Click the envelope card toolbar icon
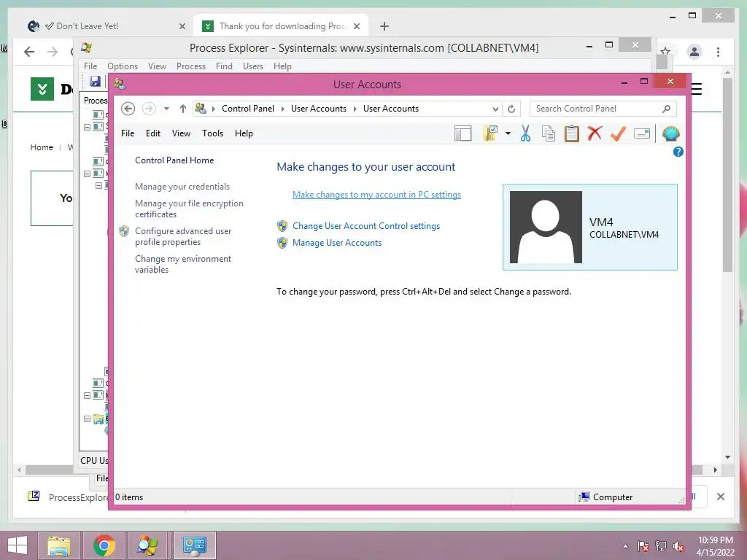This screenshot has height=560, width=747. tap(642, 134)
